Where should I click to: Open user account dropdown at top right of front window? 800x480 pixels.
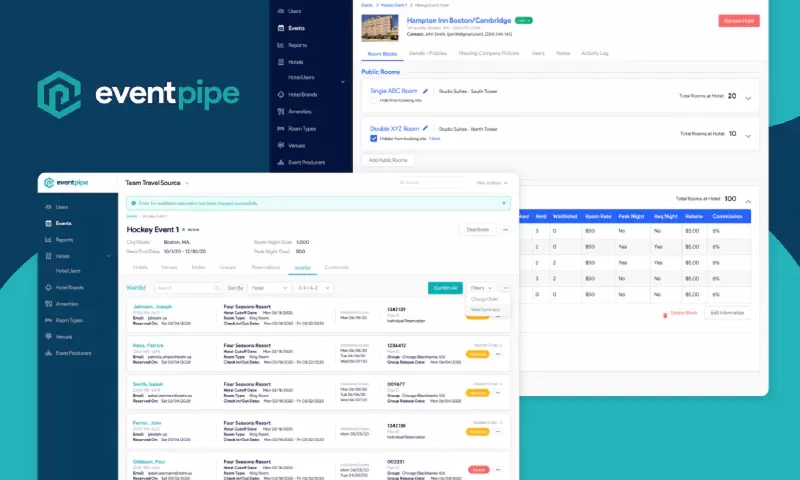(492, 183)
